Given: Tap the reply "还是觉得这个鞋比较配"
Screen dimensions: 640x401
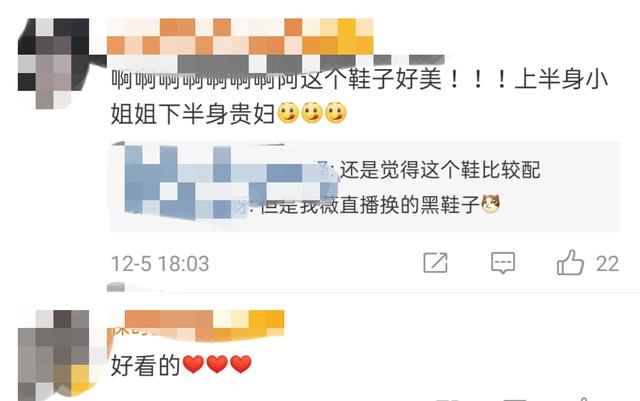Looking at the screenshot, I should (440, 170).
